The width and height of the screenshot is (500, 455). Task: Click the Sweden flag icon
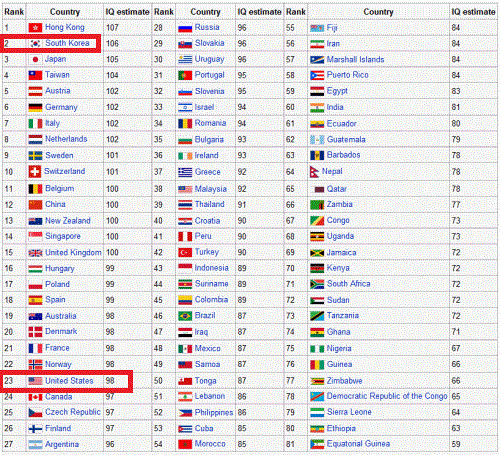[x=35, y=156]
